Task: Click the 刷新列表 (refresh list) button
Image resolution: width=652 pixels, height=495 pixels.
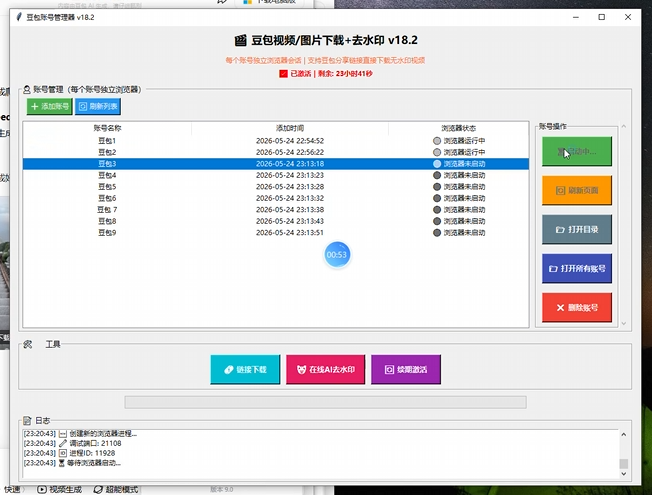Action: pyautogui.click(x=98, y=106)
